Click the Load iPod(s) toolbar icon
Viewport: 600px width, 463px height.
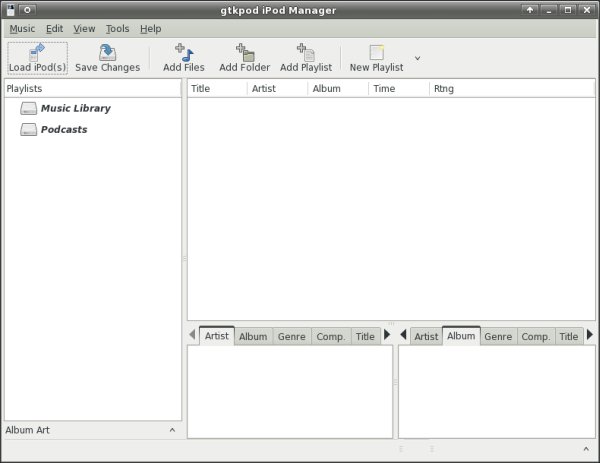click(37, 52)
